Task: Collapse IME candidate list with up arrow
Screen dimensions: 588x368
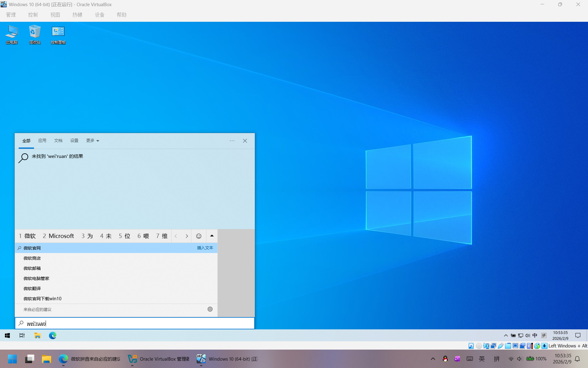Action: coord(212,236)
